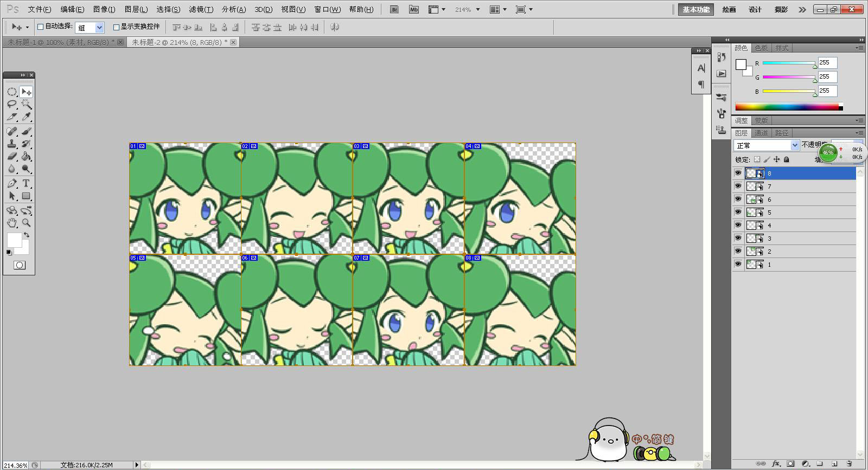Screen dimensions: 868x470
Task: Switch to the 通道 tab
Action: [761, 133]
